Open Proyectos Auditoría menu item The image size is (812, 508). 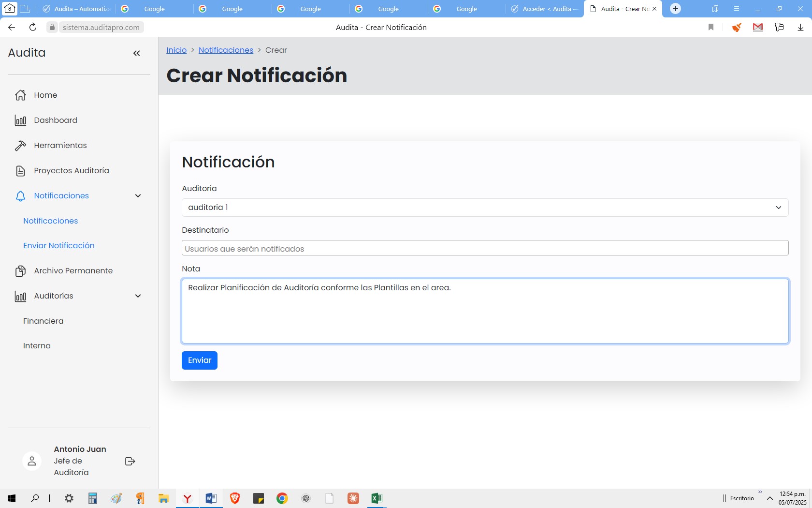point(72,171)
